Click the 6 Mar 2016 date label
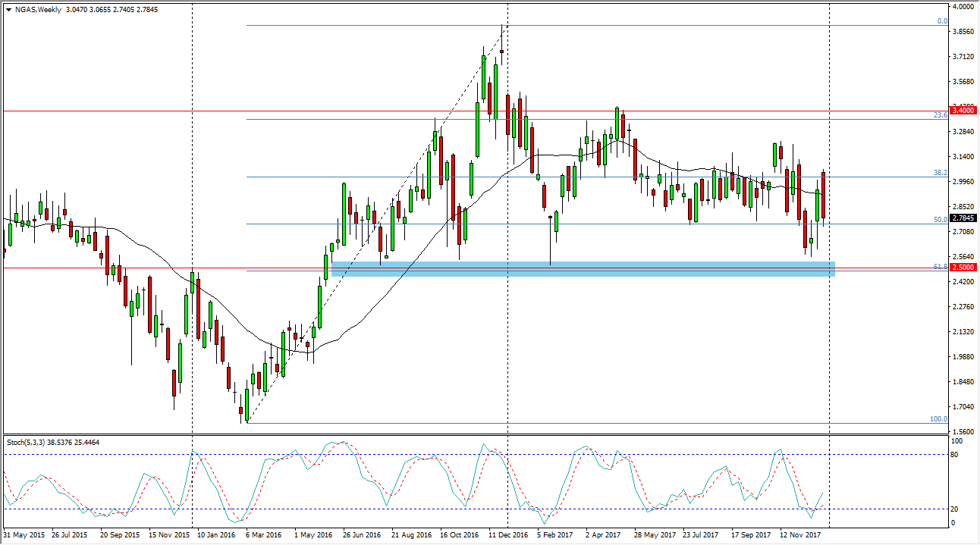 [262, 535]
